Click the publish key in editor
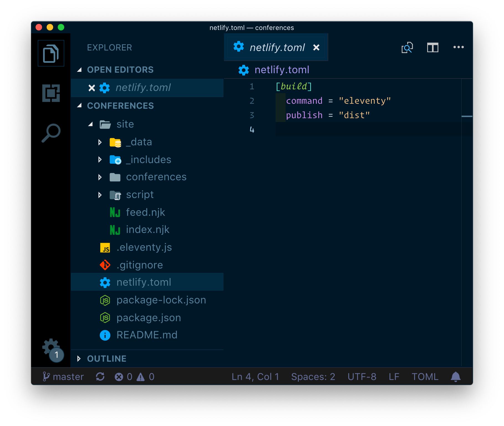 304,115
